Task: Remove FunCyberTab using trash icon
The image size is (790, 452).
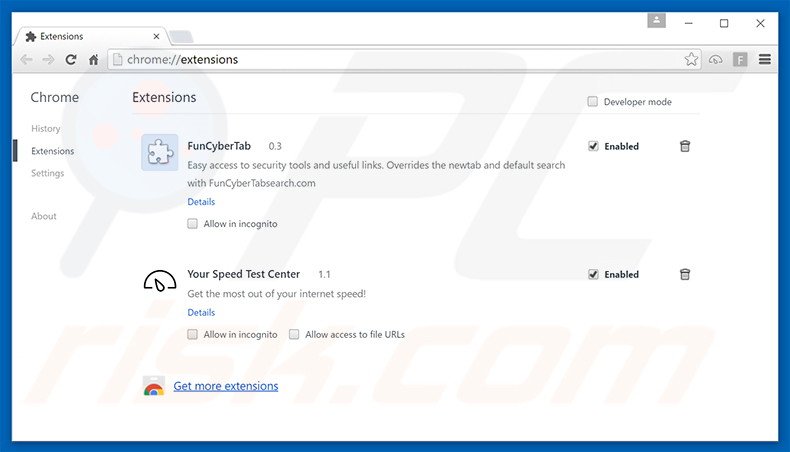Action: 685,146
